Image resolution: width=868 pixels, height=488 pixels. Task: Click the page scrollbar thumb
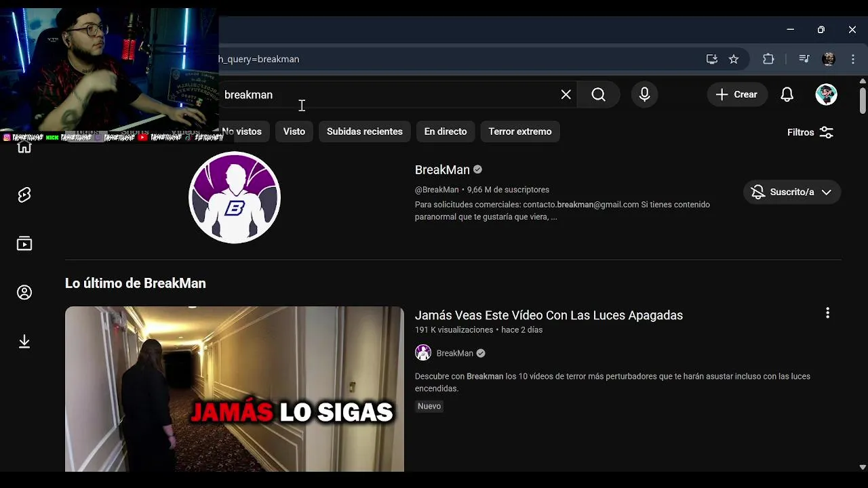(x=863, y=100)
